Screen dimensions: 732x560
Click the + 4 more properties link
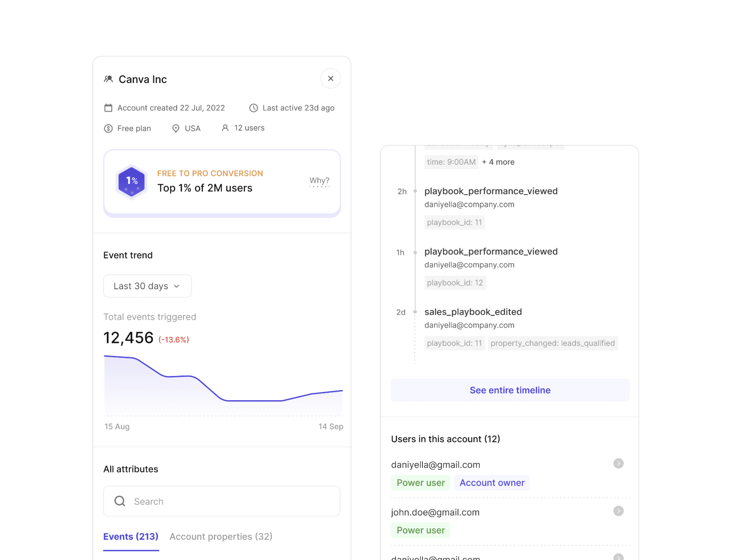tap(498, 162)
